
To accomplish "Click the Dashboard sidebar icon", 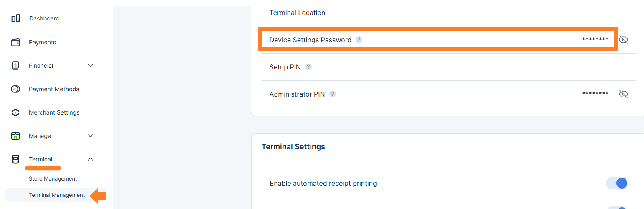I will [x=15, y=18].
